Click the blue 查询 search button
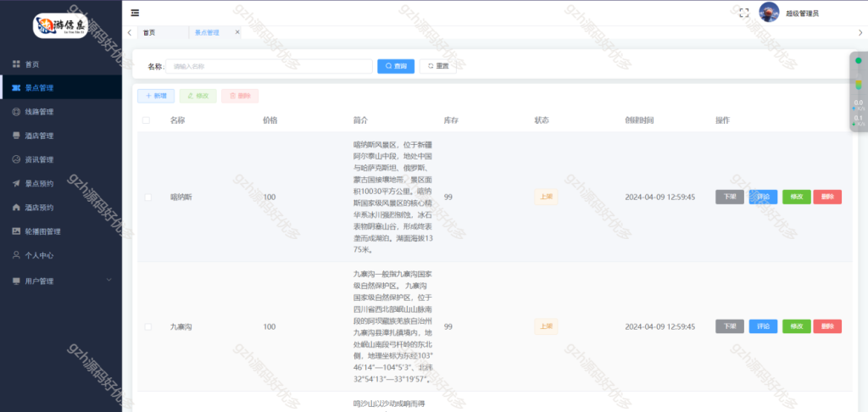 (x=396, y=66)
